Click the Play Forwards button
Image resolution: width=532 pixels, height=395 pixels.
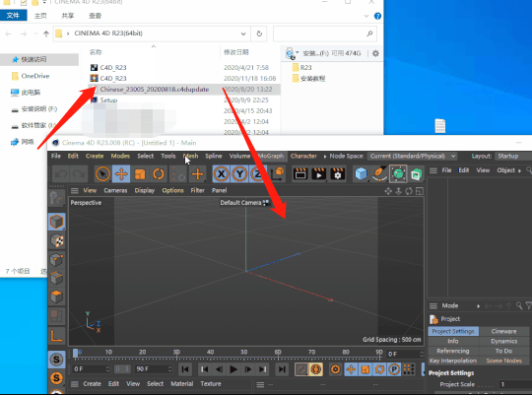pos(233,369)
